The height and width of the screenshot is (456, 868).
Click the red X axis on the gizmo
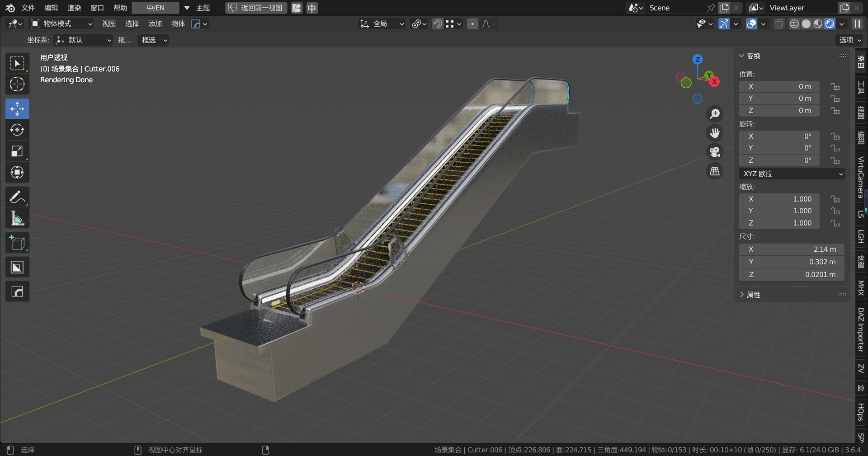click(714, 82)
